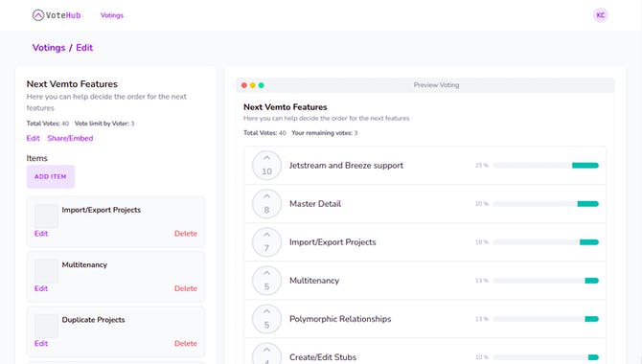This screenshot has width=642, height=364.
Task: Upvote Jetstream and Breeze support
Action: point(266,166)
